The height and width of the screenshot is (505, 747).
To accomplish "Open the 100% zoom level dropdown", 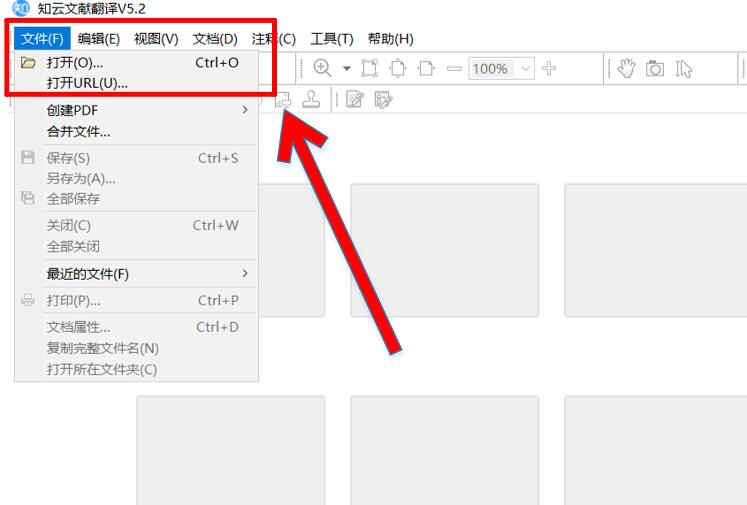I will (x=524, y=68).
